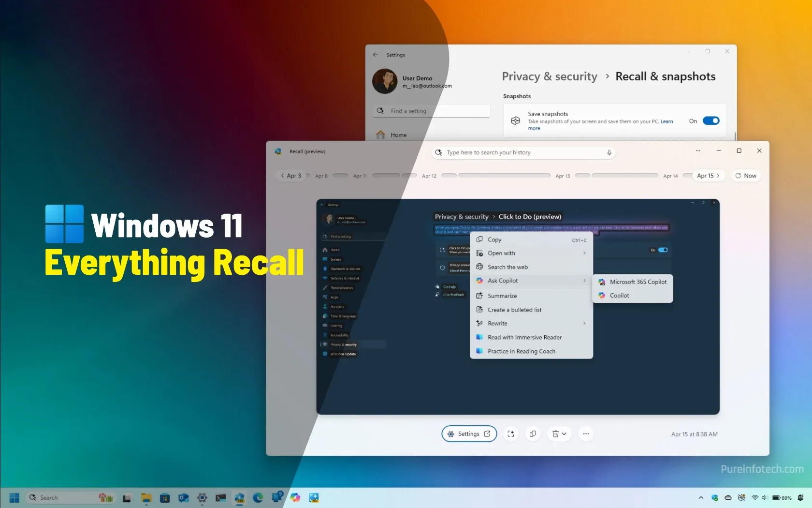Select Summarize in the context menu

[503, 296]
